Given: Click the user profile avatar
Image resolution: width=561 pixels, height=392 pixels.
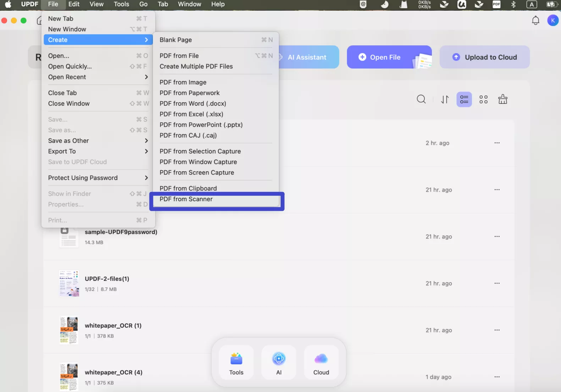Looking at the screenshot, I should [552, 21].
